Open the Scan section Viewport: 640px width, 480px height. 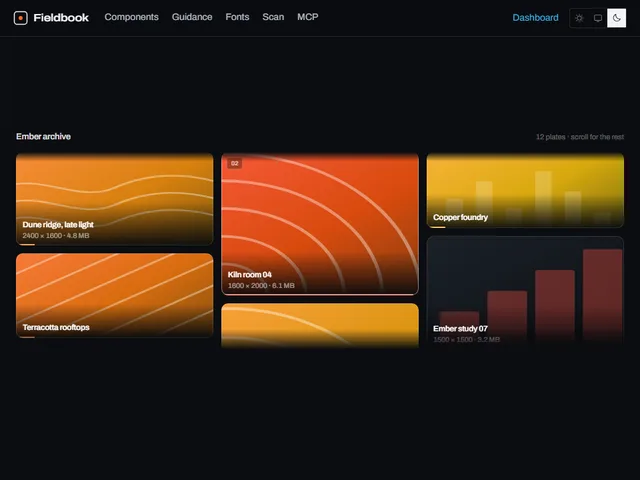tap(273, 17)
